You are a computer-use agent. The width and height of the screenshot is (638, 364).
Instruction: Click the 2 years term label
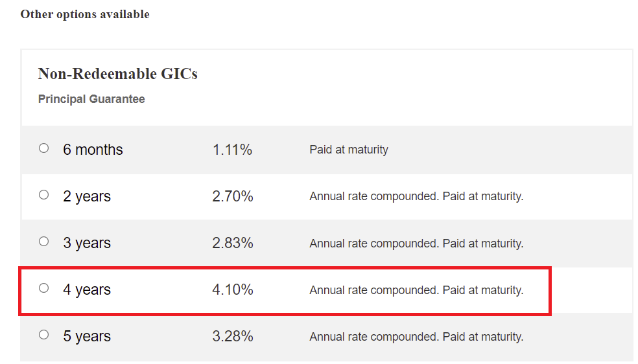click(87, 196)
